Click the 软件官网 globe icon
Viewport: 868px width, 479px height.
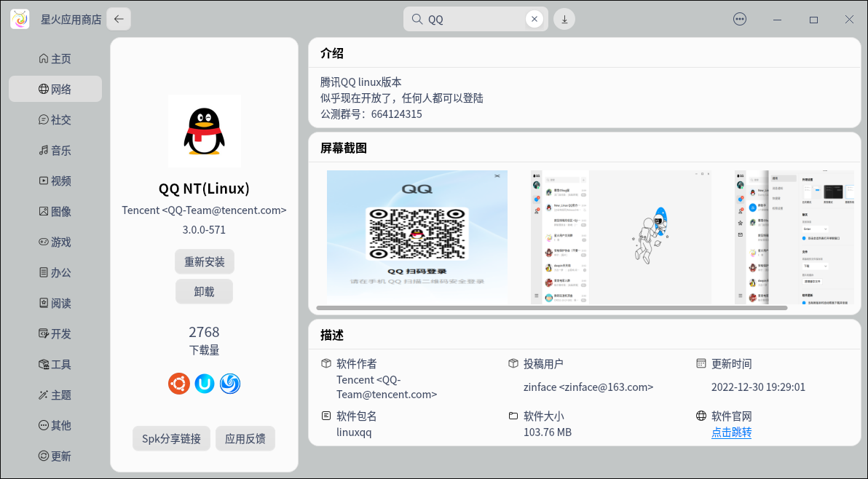[x=701, y=416]
